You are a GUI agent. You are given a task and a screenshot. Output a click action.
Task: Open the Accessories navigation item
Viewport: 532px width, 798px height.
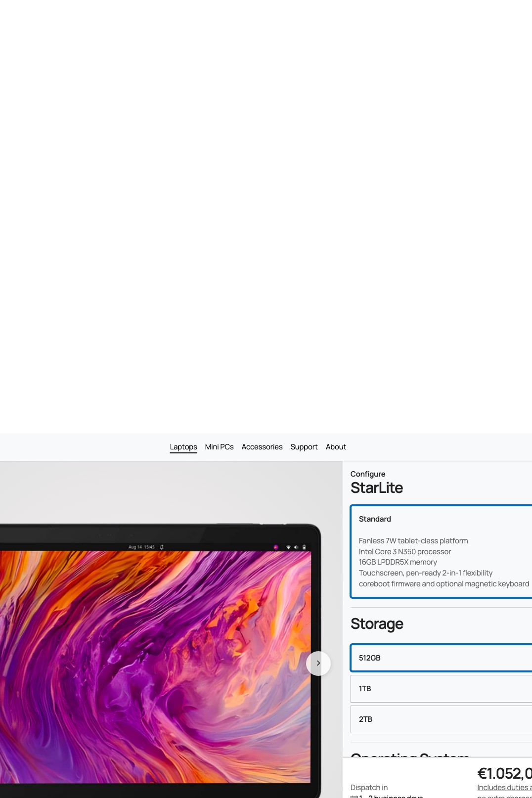(x=262, y=446)
